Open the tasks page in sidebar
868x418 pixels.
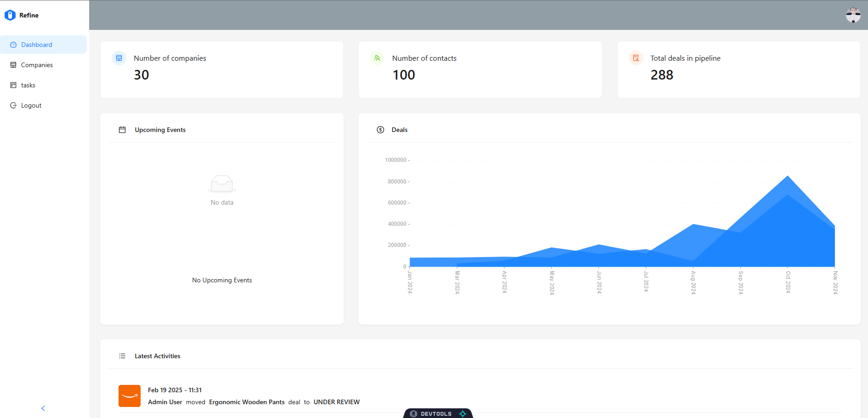28,85
